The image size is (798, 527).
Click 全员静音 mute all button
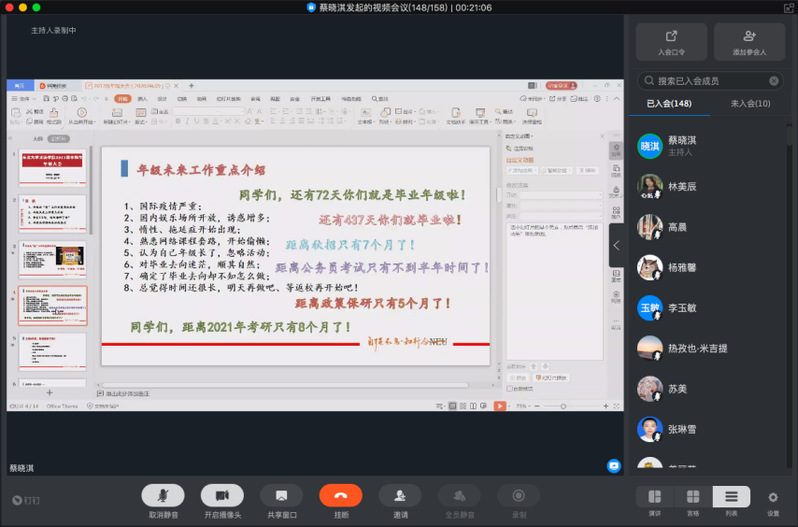(460, 495)
